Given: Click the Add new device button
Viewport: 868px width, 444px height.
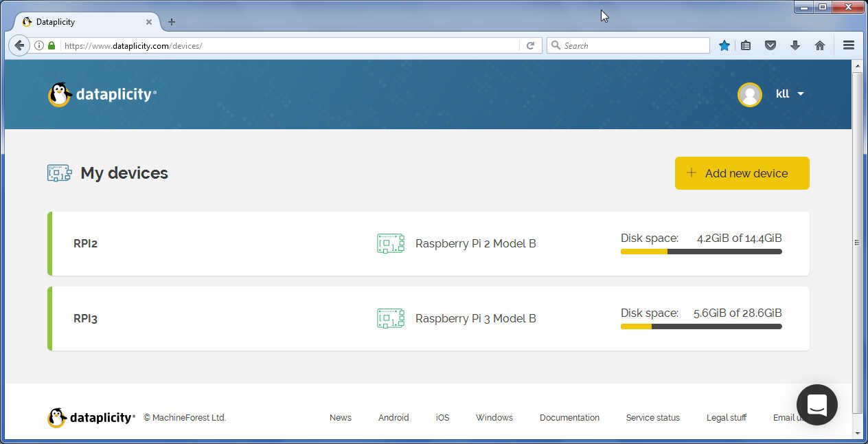Looking at the screenshot, I should [x=742, y=173].
